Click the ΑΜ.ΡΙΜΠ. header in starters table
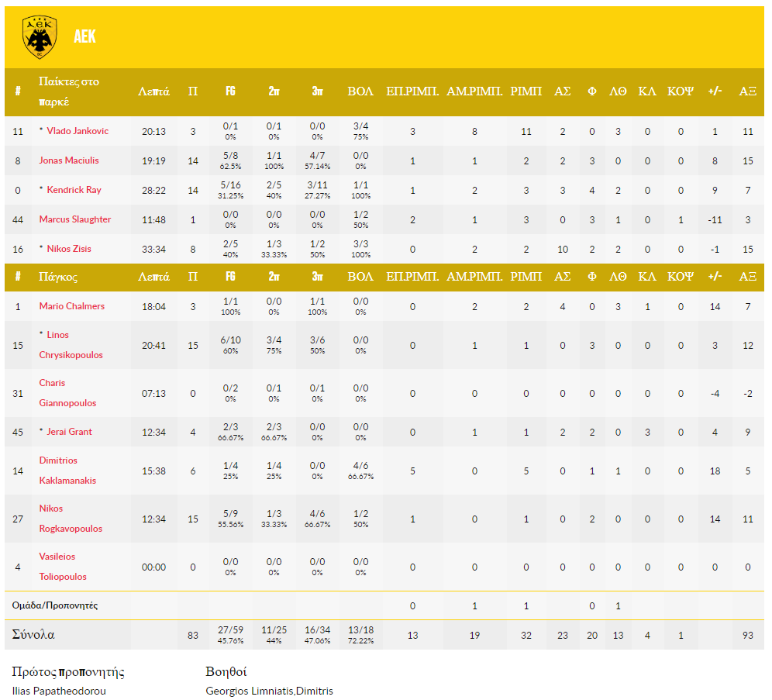Screen dimensions: 772x700 (x=474, y=91)
